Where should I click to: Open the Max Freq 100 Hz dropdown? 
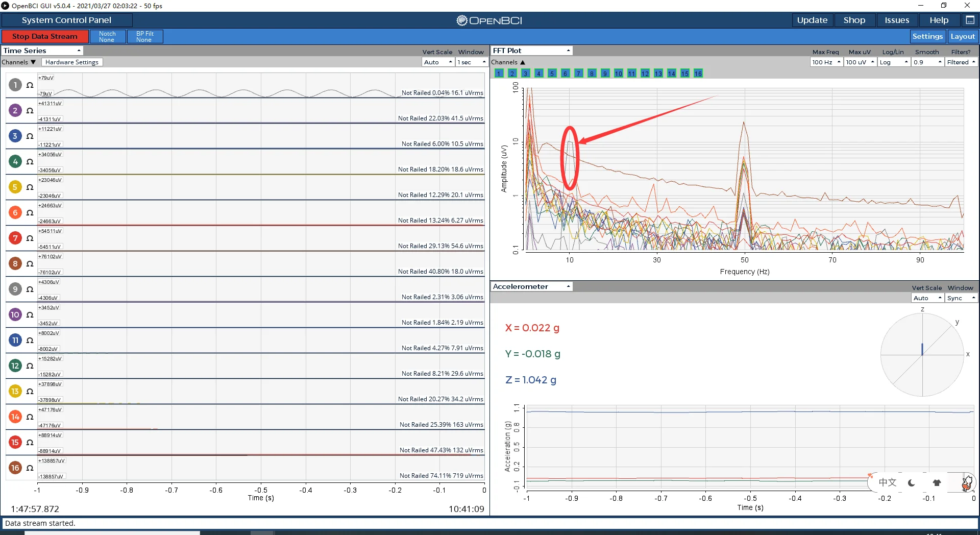(x=826, y=62)
